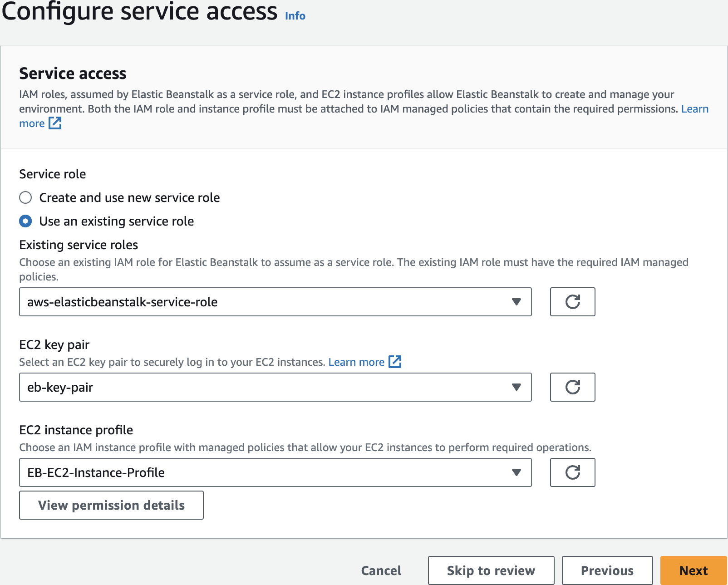728x585 pixels.
Task: Click Skip to review
Action: (x=491, y=570)
